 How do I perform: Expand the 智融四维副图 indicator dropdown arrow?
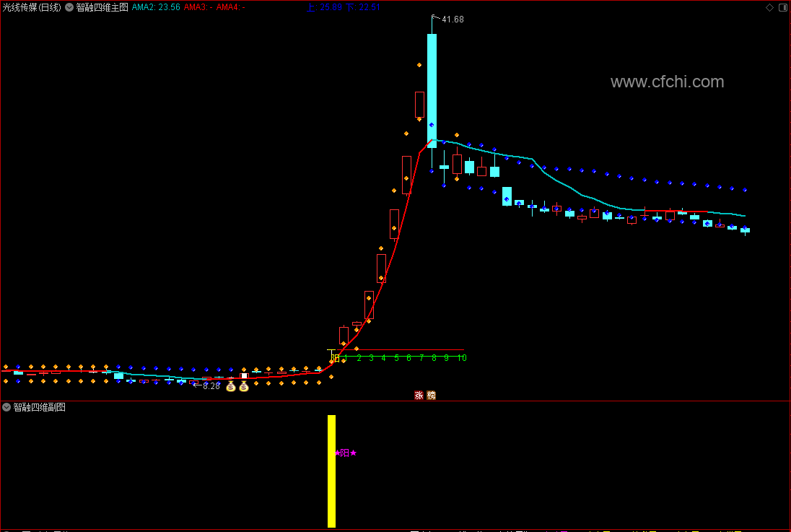(6, 407)
